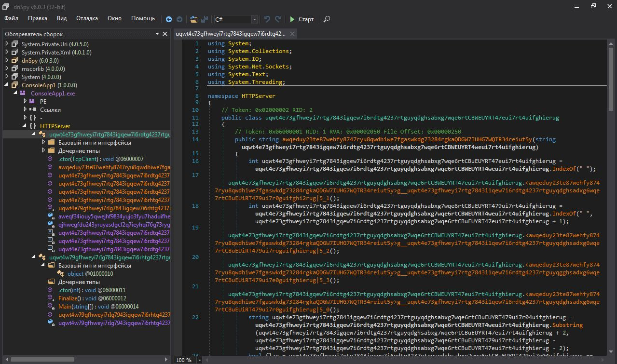This screenshot has height=364, width=617.
Task: Click the navigate forward arrow icon
Action: tap(179, 19)
